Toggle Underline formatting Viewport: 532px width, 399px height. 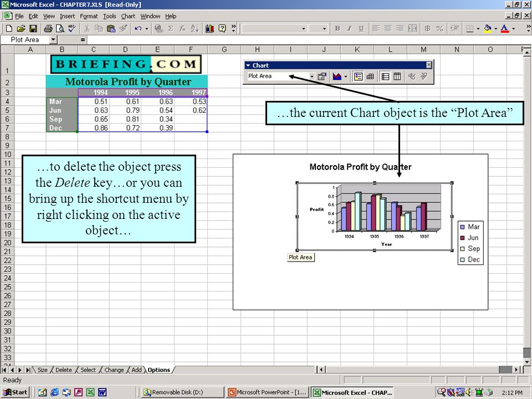[361, 28]
